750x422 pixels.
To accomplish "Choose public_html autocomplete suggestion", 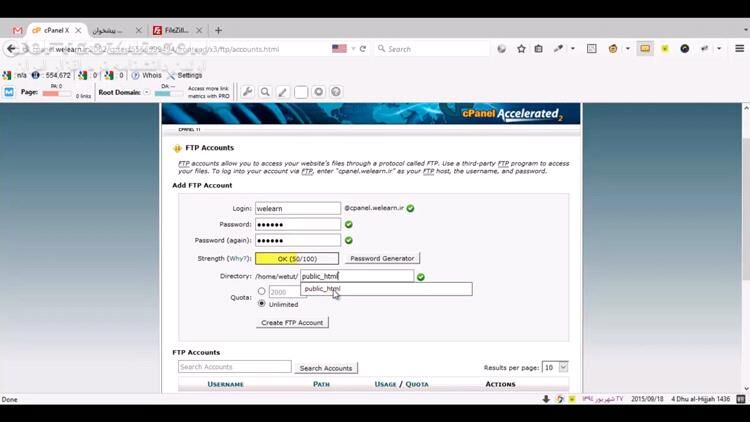I will [323, 289].
